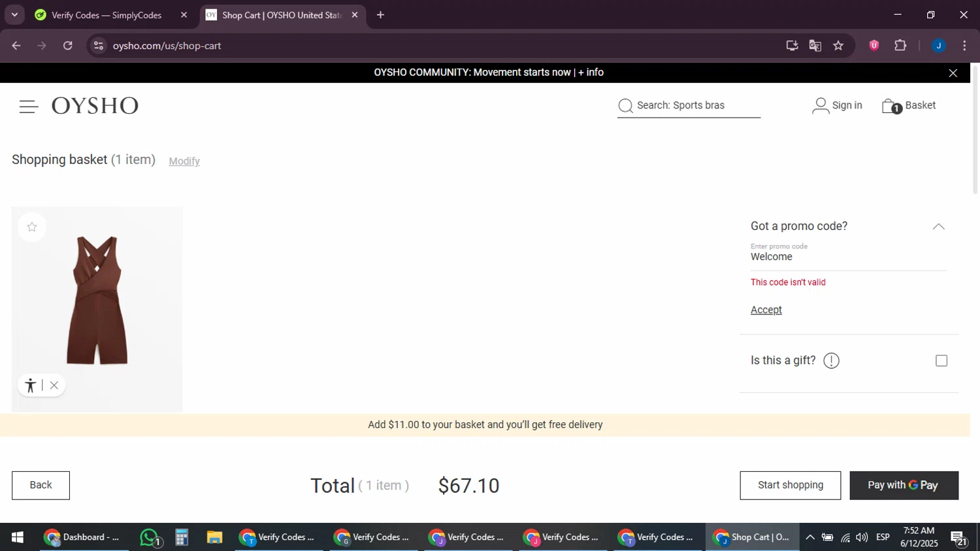
Task: Open the tab search dropdown arrow
Action: (x=14, y=15)
